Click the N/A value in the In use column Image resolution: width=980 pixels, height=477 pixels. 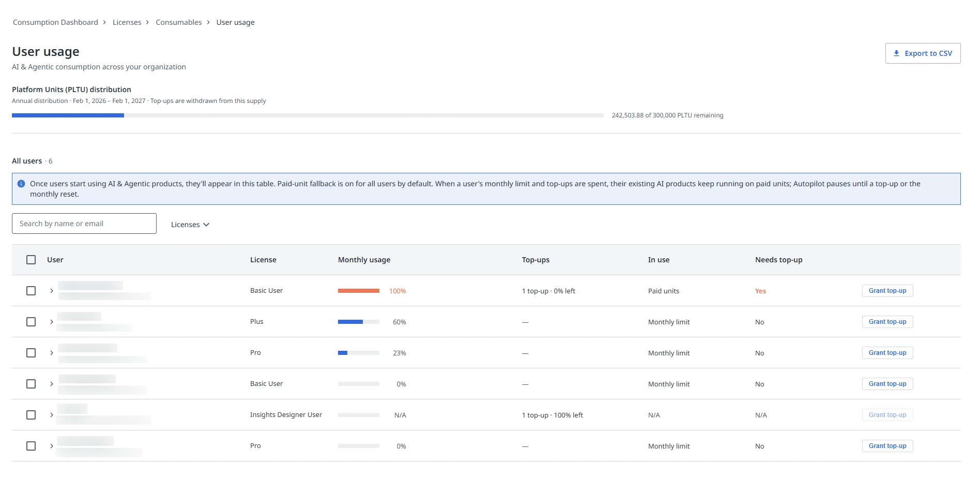coord(654,415)
